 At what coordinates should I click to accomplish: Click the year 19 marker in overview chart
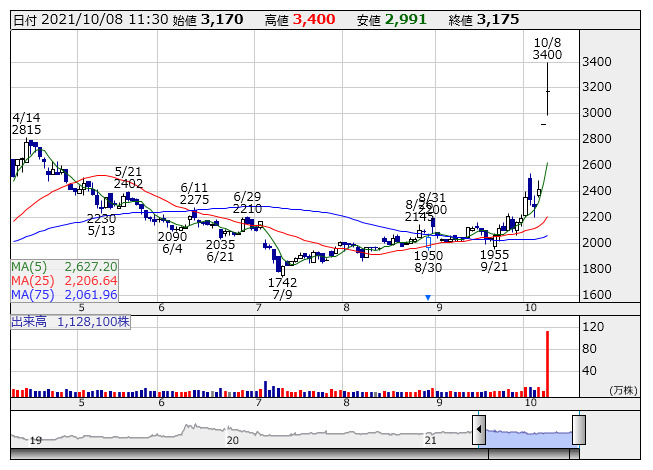point(36,440)
